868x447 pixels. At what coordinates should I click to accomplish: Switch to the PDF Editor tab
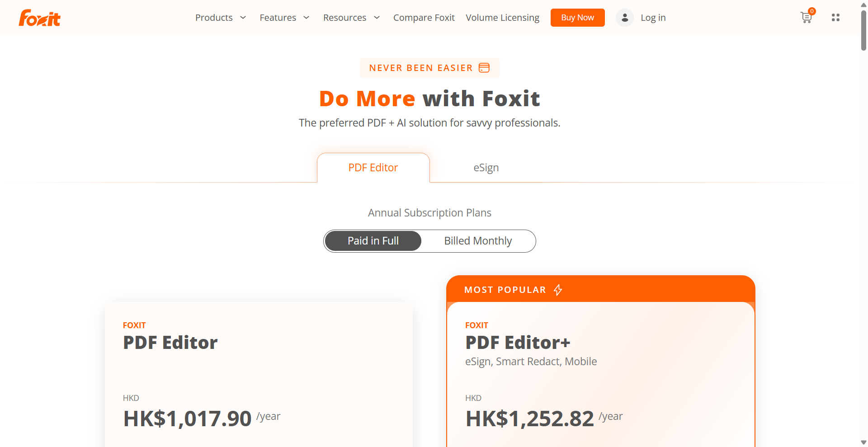coord(373,167)
